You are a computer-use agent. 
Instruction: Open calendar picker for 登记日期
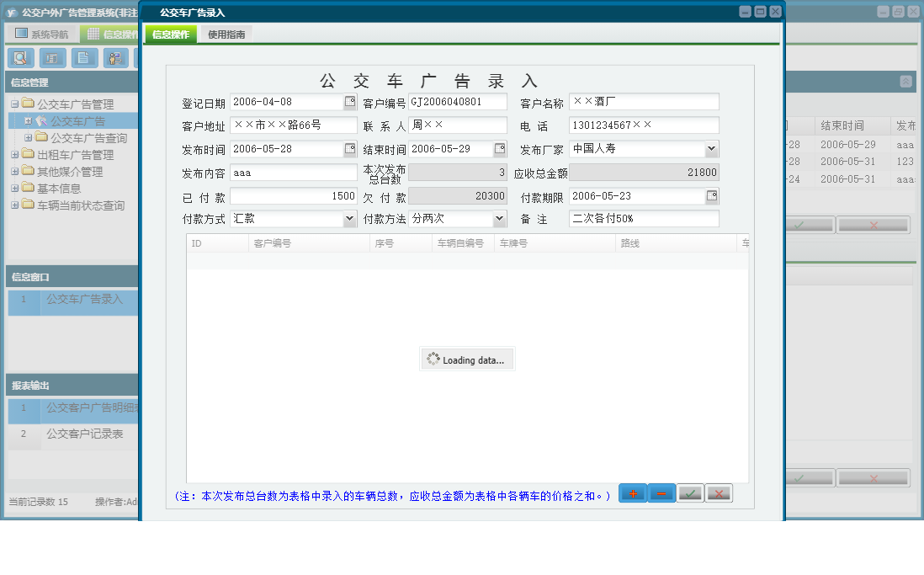click(350, 101)
